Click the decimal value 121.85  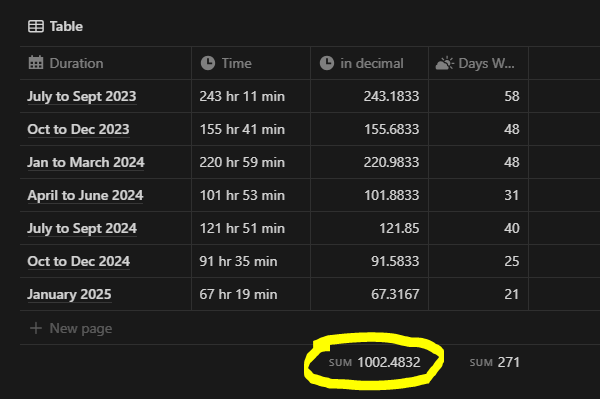tap(399, 228)
